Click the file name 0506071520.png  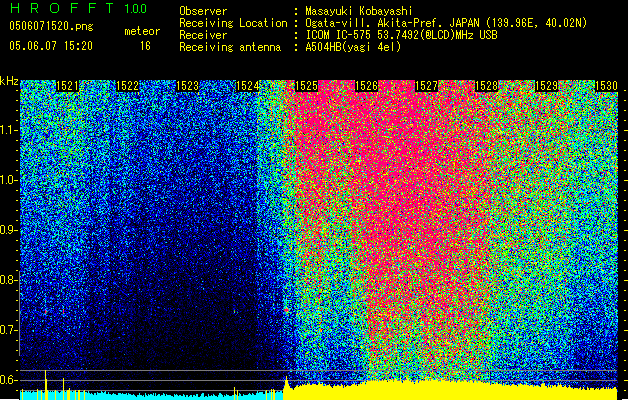pos(51,27)
